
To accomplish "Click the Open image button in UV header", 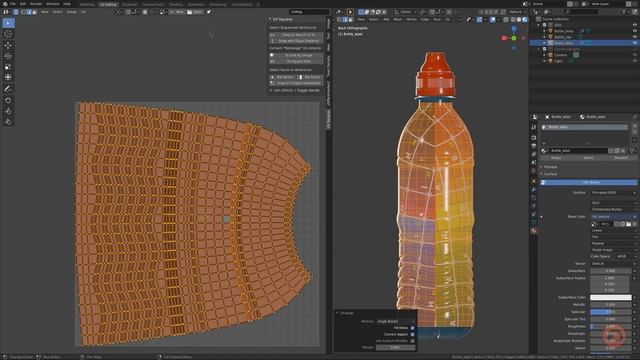I will [x=195, y=12].
